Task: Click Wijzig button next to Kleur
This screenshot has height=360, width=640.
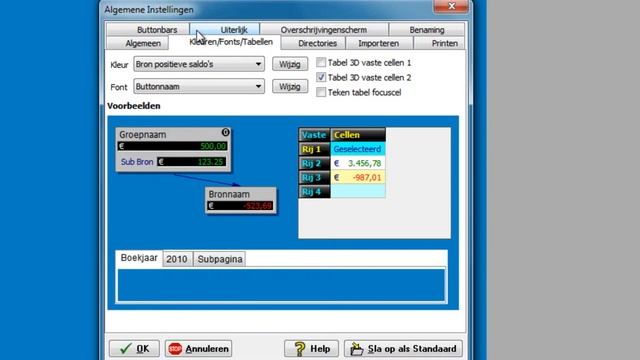Action: click(290, 64)
